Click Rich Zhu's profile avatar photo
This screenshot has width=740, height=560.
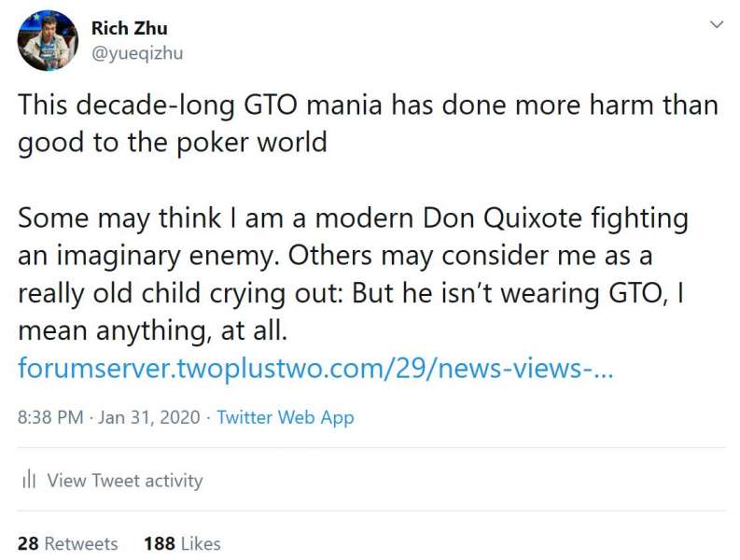(x=48, y=40)
